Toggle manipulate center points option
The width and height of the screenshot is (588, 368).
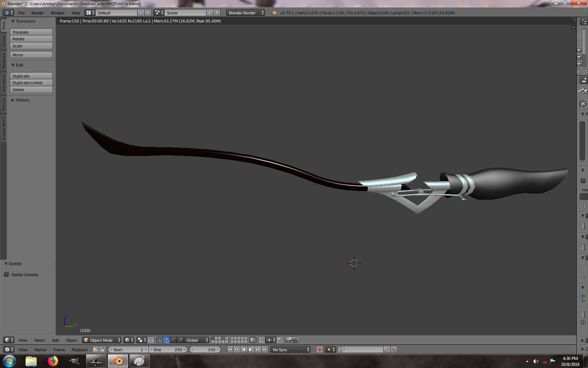(x=150, y=340)
